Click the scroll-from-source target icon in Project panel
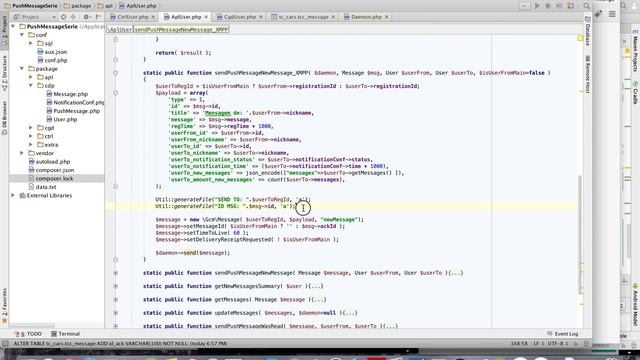 63,17
